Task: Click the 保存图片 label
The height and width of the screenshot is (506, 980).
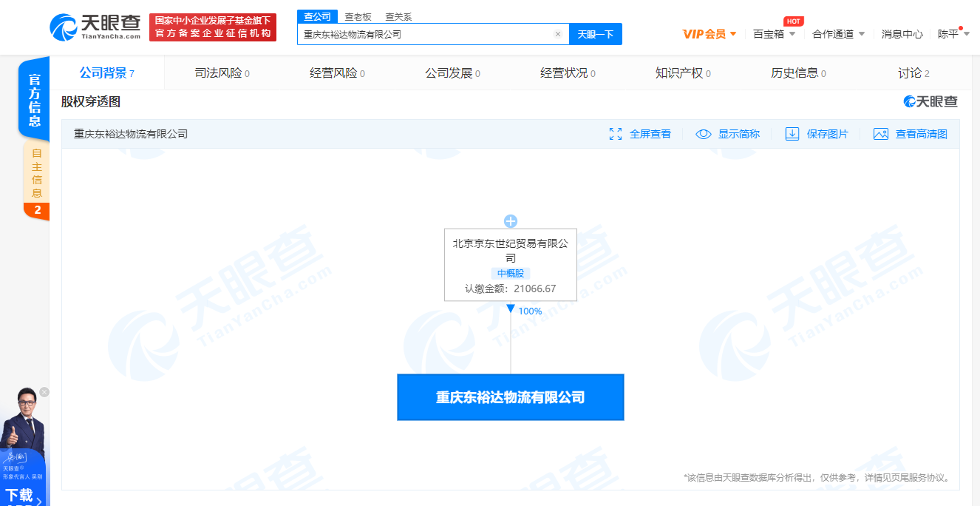Action: pos(828,134)
